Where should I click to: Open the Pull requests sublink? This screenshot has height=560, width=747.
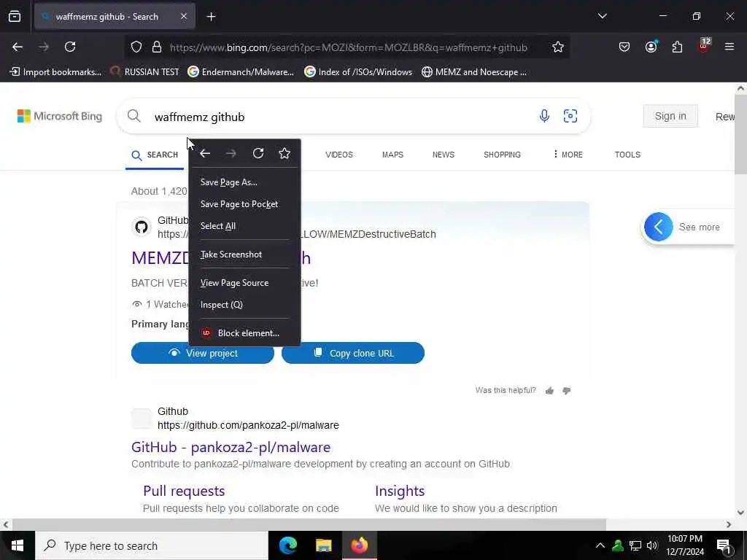pos(184,491)
